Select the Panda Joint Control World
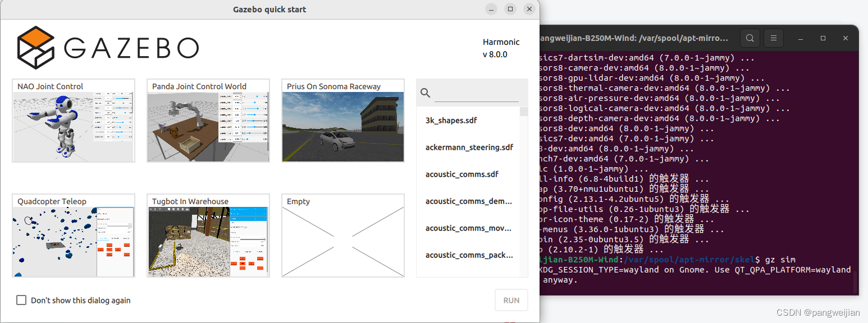The height and width of the screenshot is (323, 868). 208,121
